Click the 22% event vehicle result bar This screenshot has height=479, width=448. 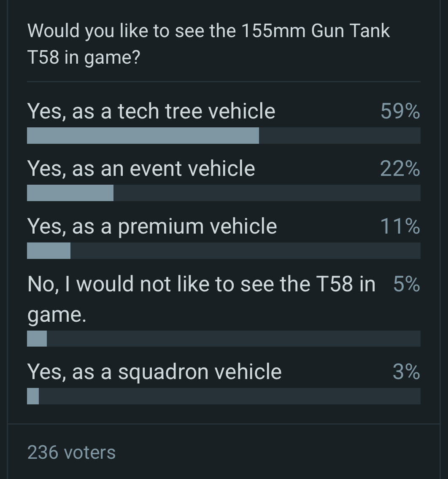[224, 193]
